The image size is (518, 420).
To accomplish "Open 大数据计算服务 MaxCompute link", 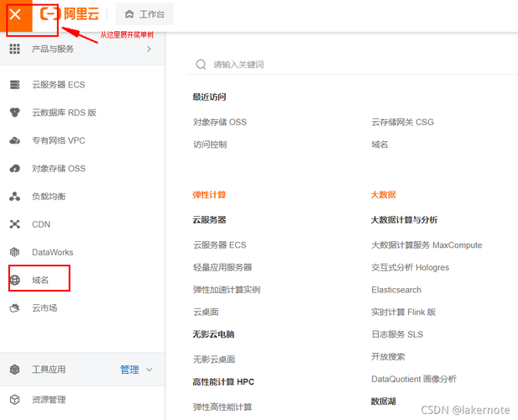I will (x=426, y=245).
